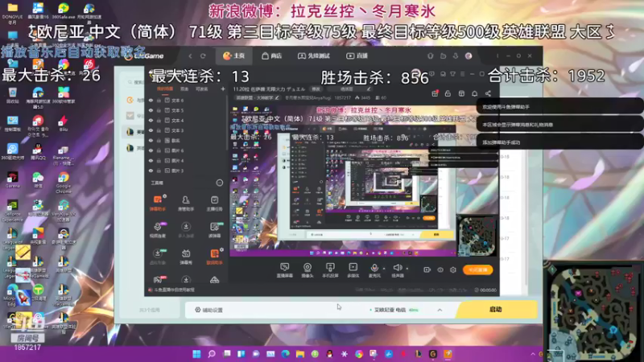Open WeGame user avatar

pyautogui.click(x=469, y=56)
